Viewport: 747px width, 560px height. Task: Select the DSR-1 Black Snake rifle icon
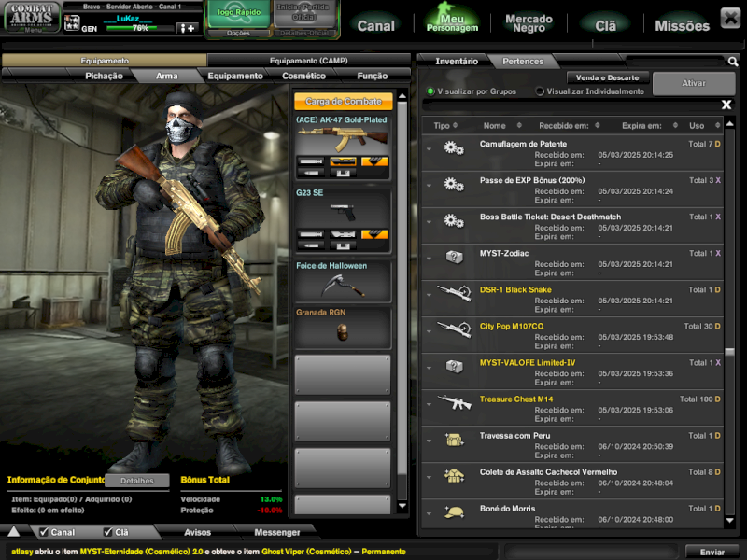[x=454, y=292]
